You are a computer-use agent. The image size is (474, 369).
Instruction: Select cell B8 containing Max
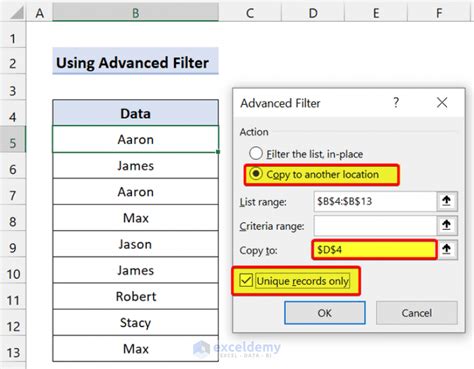[x=135, y=218]
